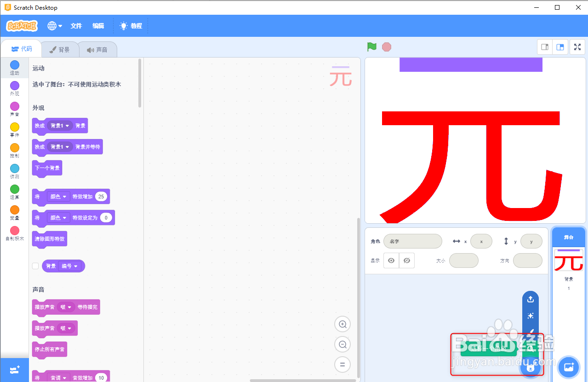The image size is (588, 382).
Task: Click the zoom-in magnifier in code workspace
Action: pos(342,324)
